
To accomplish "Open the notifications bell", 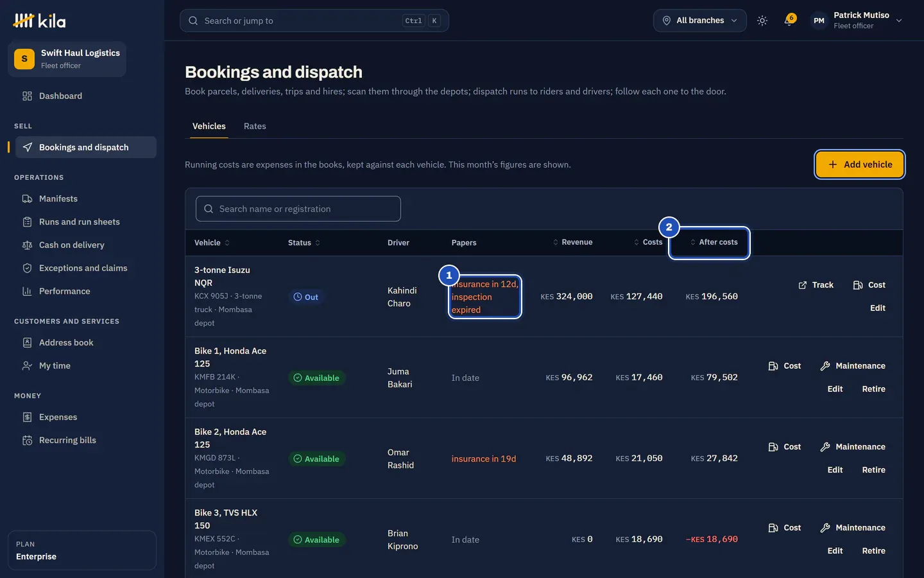I will 789,21.
